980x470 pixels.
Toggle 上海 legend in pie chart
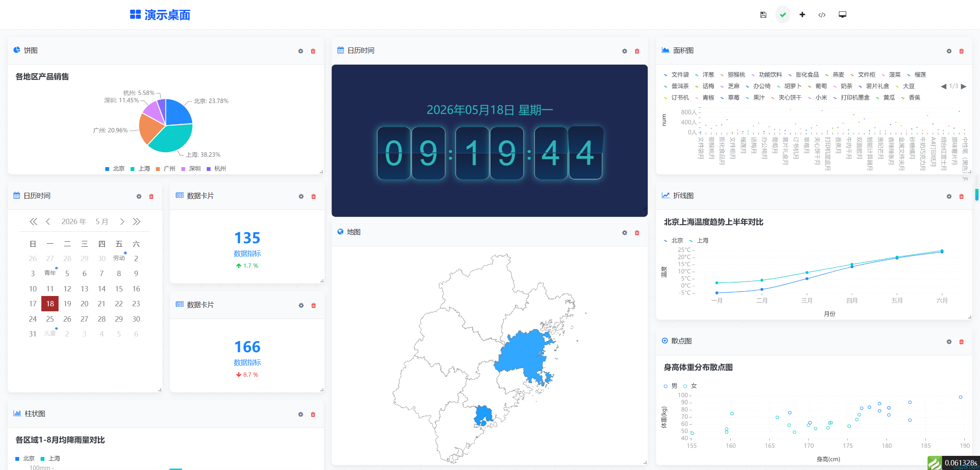[140, 169]
